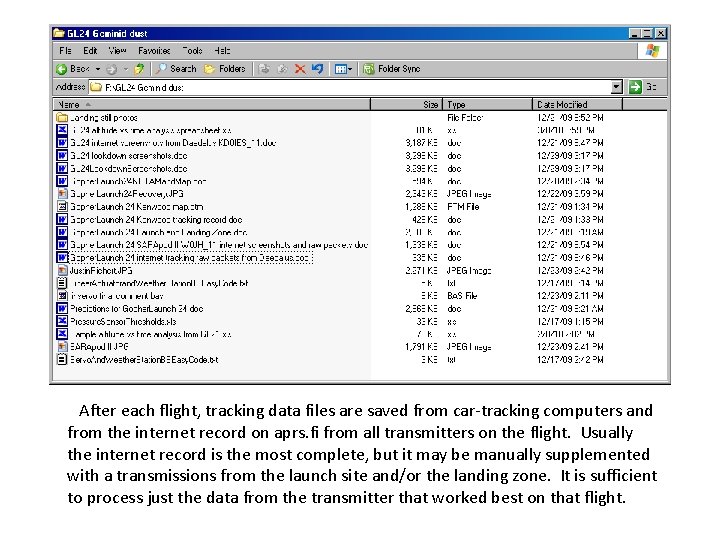Select Predictions for GopherLaunch 24 doc icon
The width and height of the screenshot is (720, 540).
[62, 309]
